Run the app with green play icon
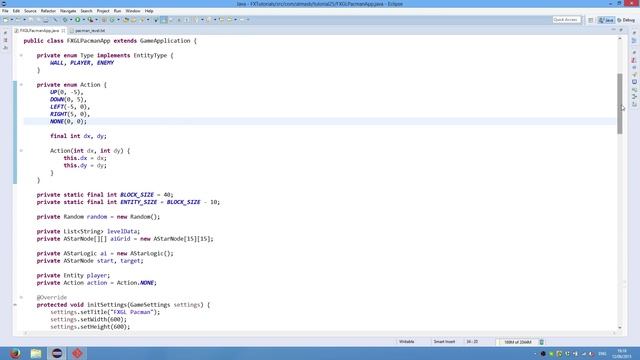This screenshot has width=640, height=360. coord(78,20)
